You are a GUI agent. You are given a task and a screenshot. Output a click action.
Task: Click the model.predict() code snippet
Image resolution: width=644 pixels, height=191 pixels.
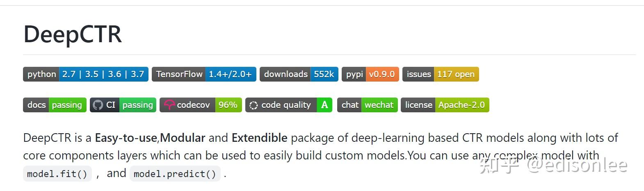coord(175,174)
